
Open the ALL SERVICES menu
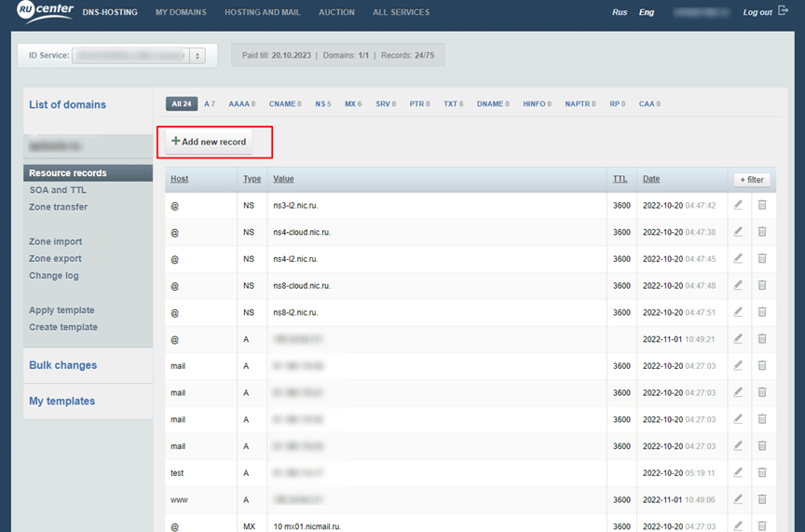401,12
